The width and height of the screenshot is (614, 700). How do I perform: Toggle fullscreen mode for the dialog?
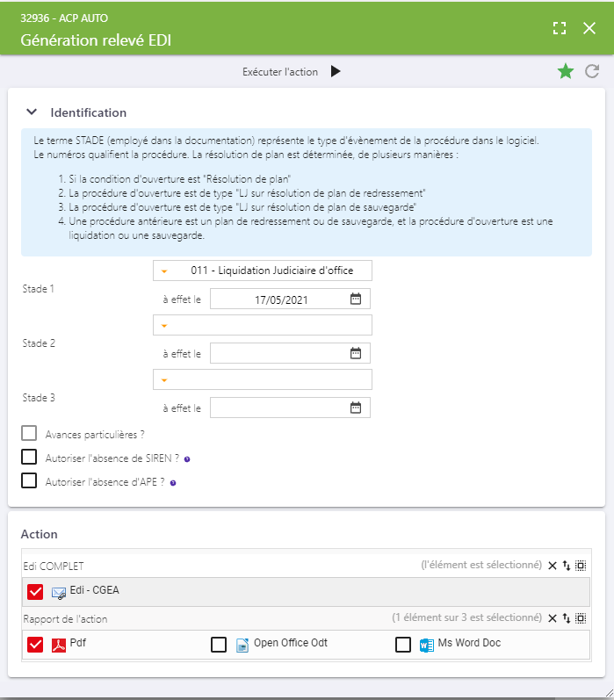coord(560,28)
